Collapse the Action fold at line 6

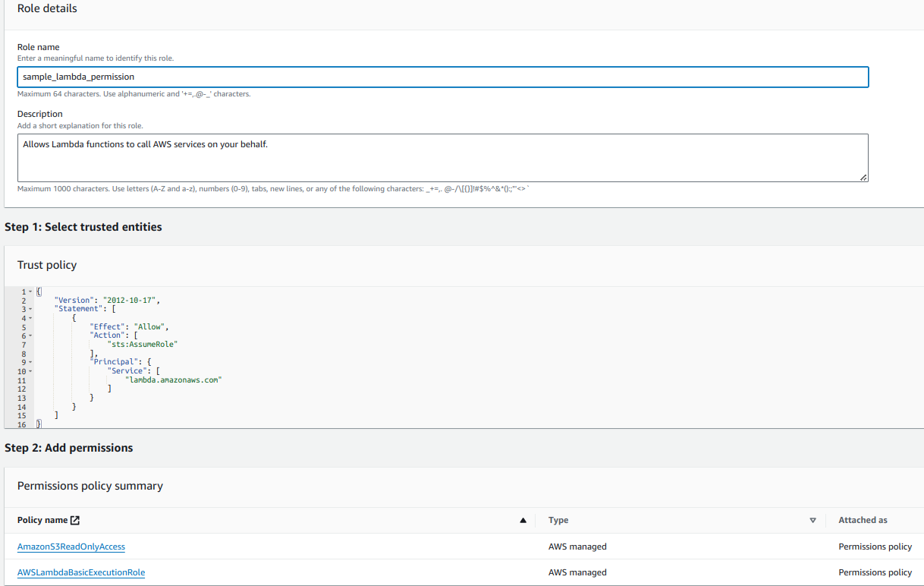point(30,336)
